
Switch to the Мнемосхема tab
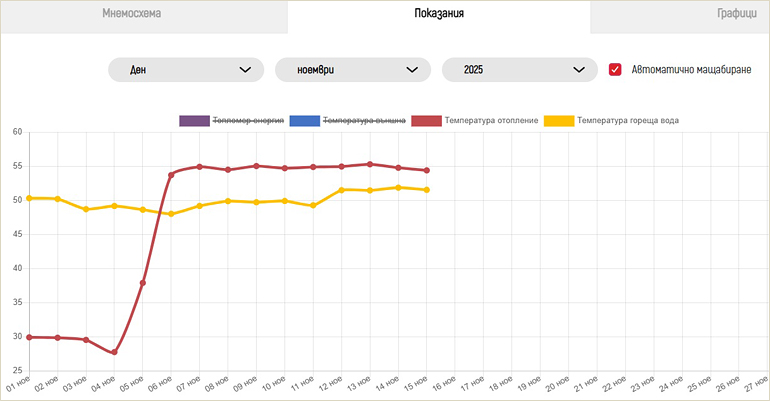(x=131, y=14)
